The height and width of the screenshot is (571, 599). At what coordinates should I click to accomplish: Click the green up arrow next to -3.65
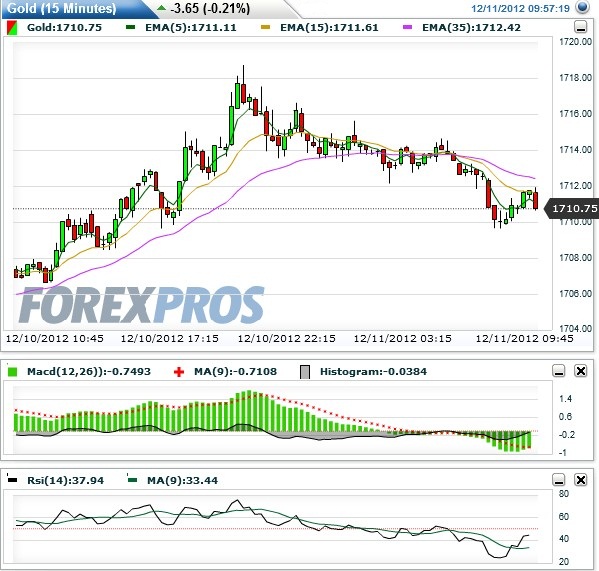(x=161, y=8)
